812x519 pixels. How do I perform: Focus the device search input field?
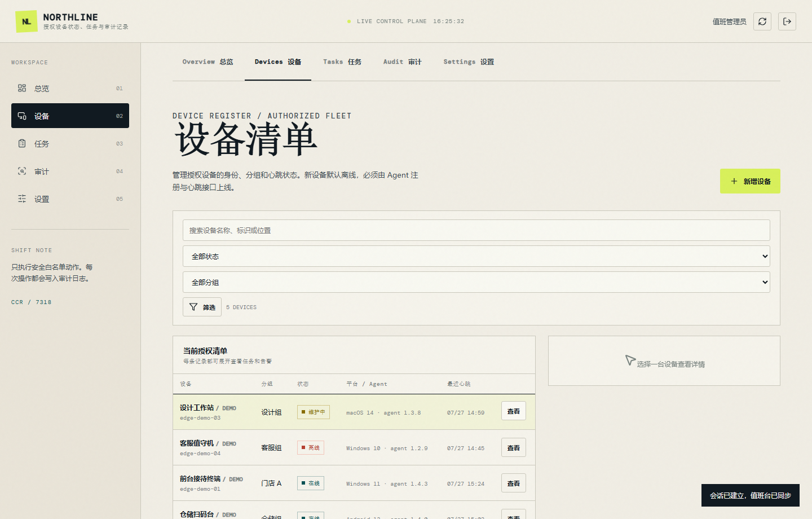pyautogui.click(x=476, y=230)
